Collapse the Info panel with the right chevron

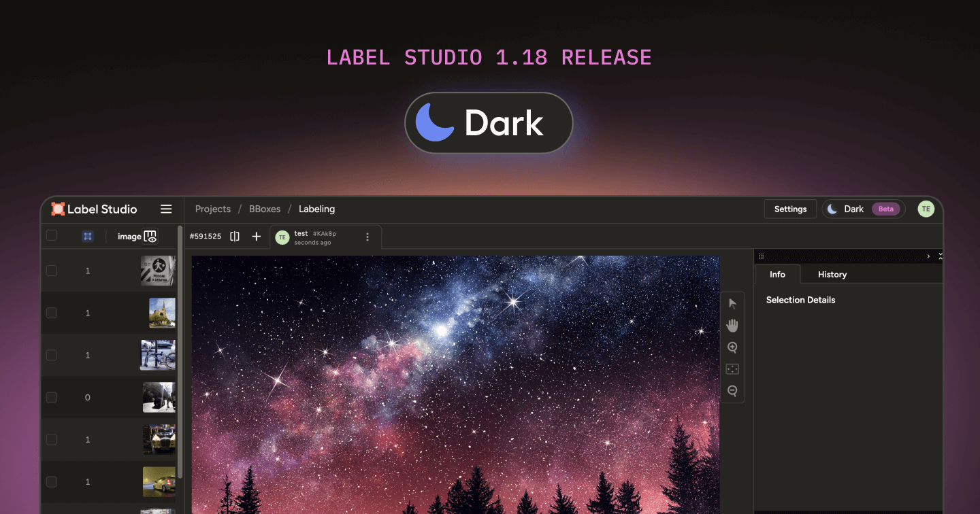(x=928, y=256)
